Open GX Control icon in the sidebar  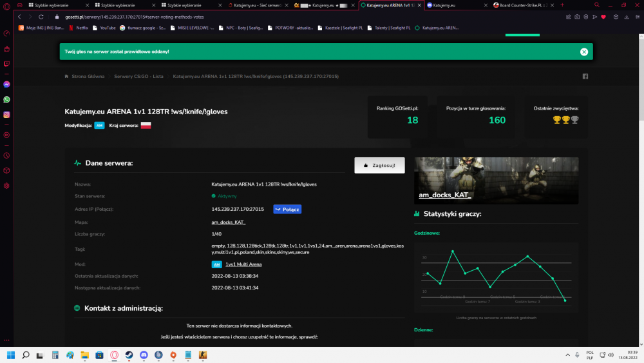6,34
